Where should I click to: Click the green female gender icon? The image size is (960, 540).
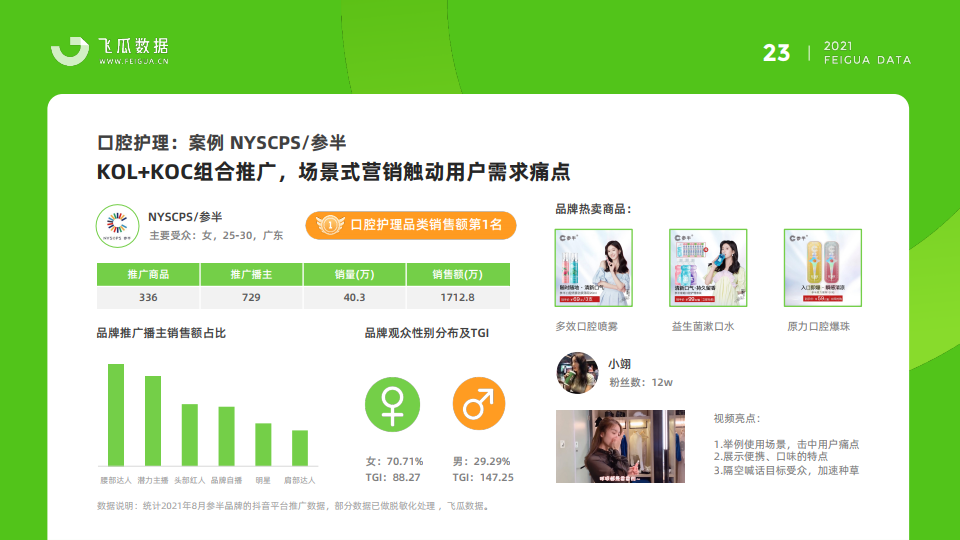point(392,404)
